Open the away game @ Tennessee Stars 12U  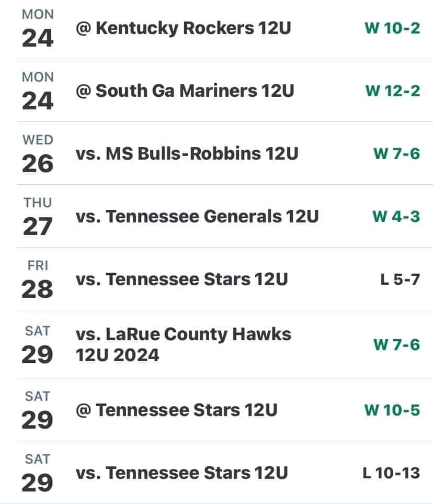(x=176, y=410)
